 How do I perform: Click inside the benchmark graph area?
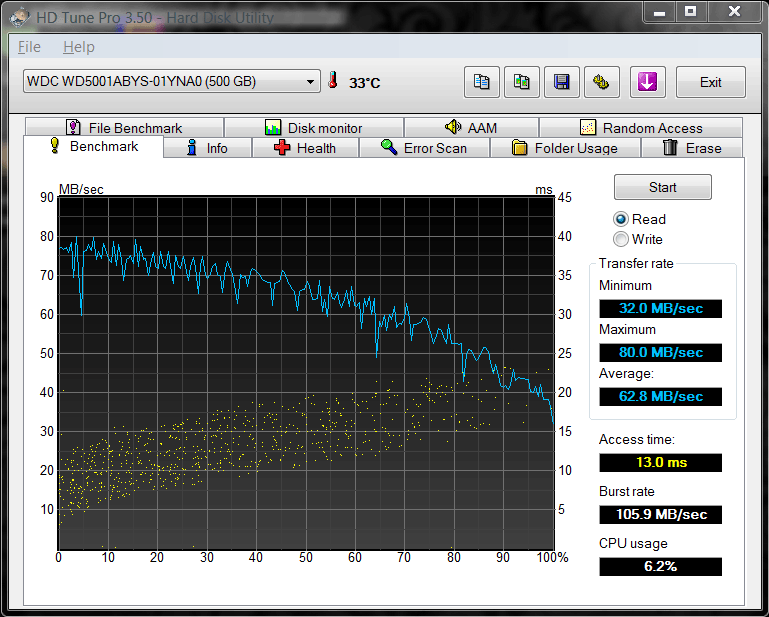point(306,373)
